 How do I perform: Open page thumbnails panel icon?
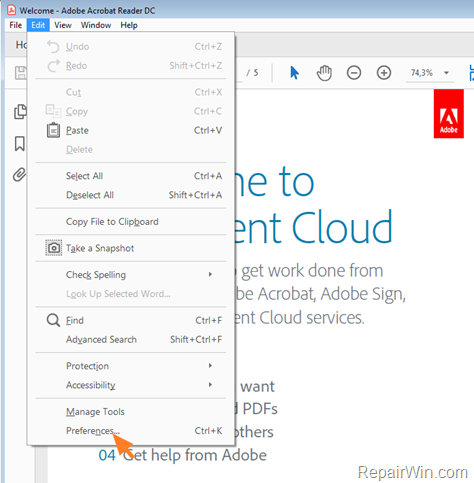20,111
